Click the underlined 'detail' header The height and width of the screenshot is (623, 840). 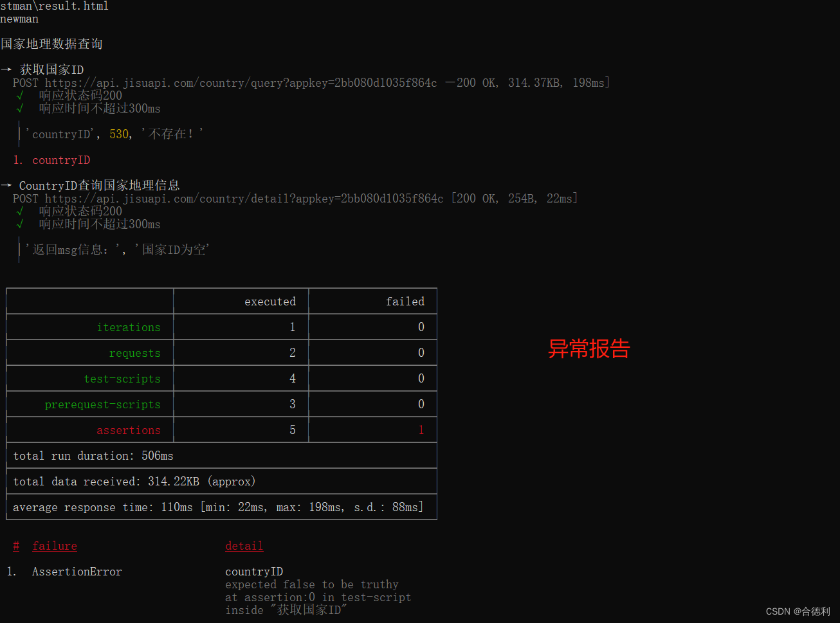coord(244,546)
